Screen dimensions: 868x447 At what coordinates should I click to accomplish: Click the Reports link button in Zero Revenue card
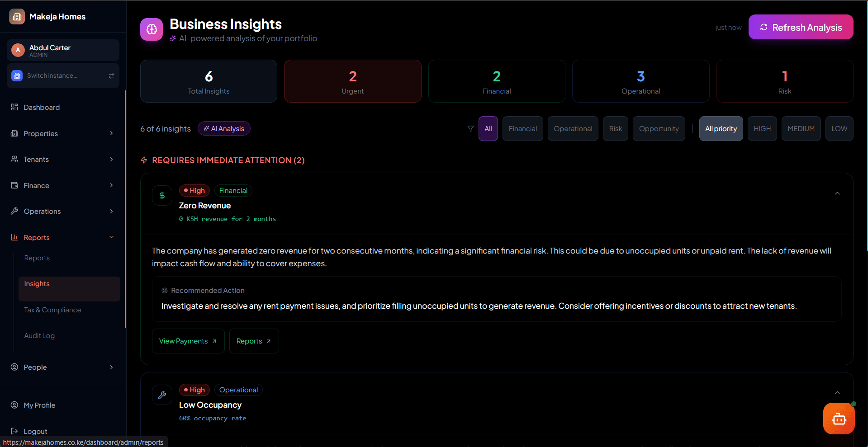pos(254,341)
